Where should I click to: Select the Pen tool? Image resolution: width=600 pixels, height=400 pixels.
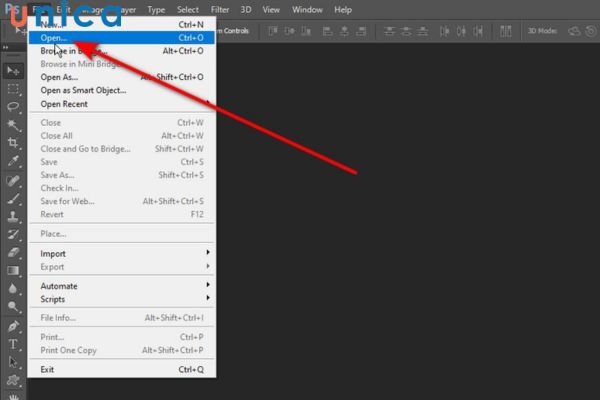tap(13, 327)
